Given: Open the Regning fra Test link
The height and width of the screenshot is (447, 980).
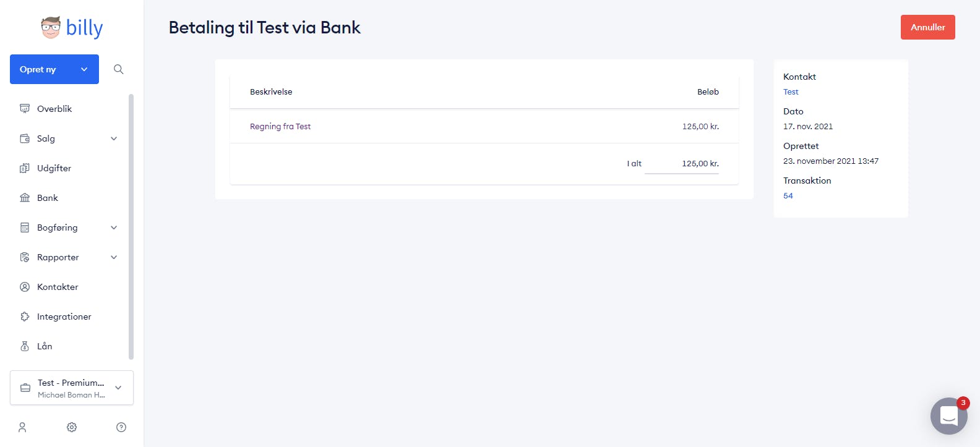Looking at the screenshot, I should (x=280, y=126).
